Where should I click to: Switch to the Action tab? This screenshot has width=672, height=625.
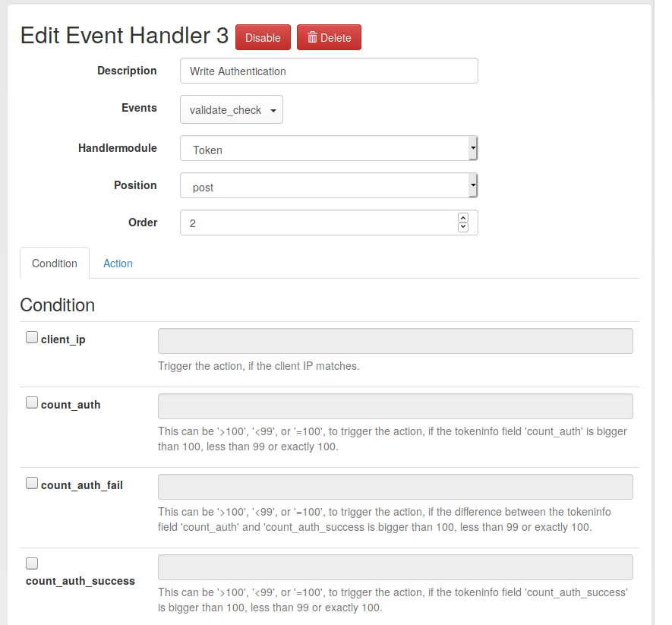point(118,264)
